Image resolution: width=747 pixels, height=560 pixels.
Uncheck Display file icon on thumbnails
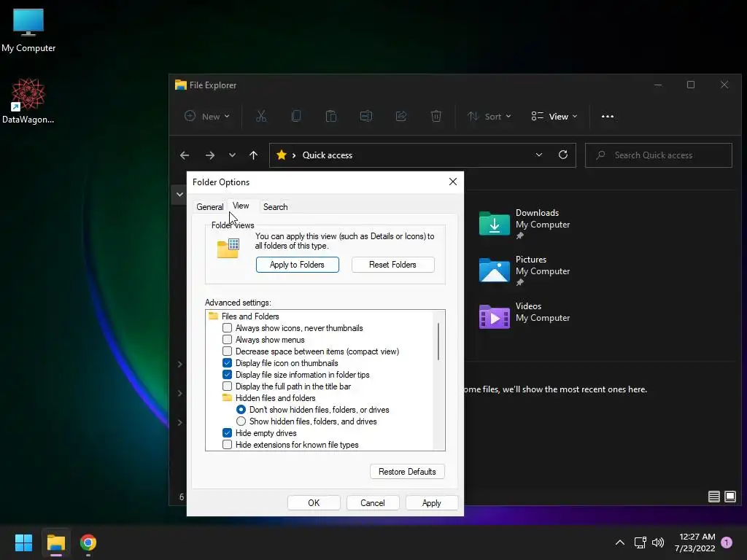[x=228, y=363]
